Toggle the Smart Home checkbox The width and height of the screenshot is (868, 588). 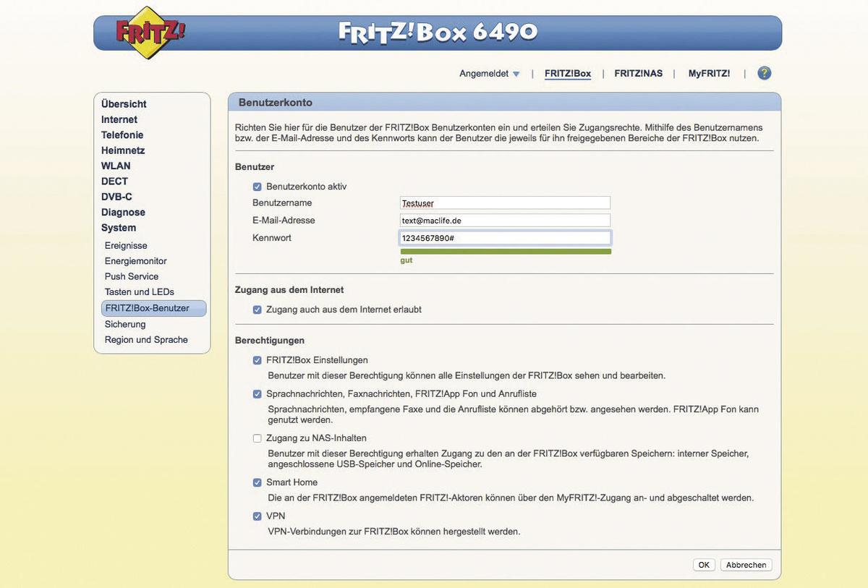pyautogui.click(x=258, y=482)
